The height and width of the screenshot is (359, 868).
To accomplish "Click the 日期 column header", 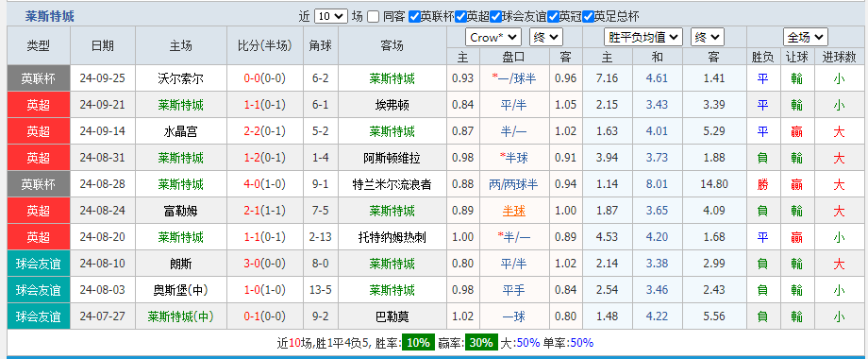I will click(103, 45).
